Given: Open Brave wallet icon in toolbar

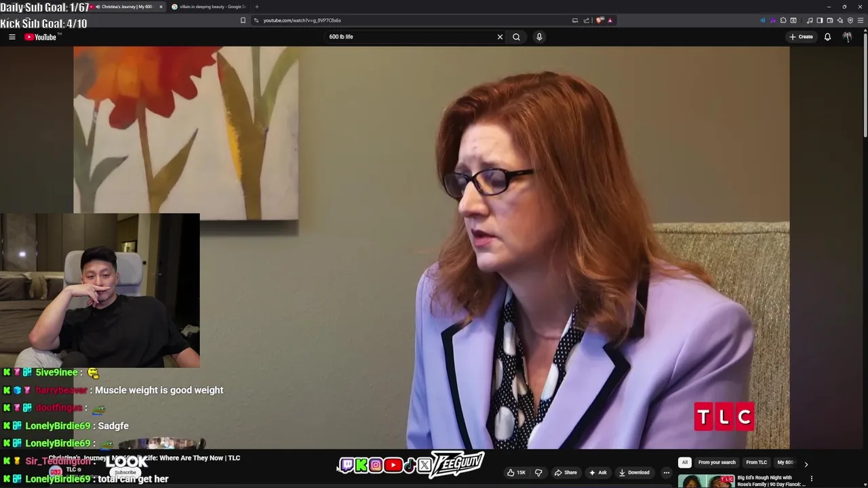Looking at the screenshot, I should point(829,20).
